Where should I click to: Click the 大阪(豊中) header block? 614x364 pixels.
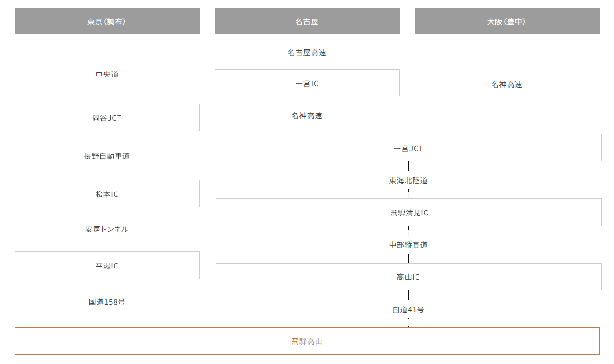tap(507, 21)
